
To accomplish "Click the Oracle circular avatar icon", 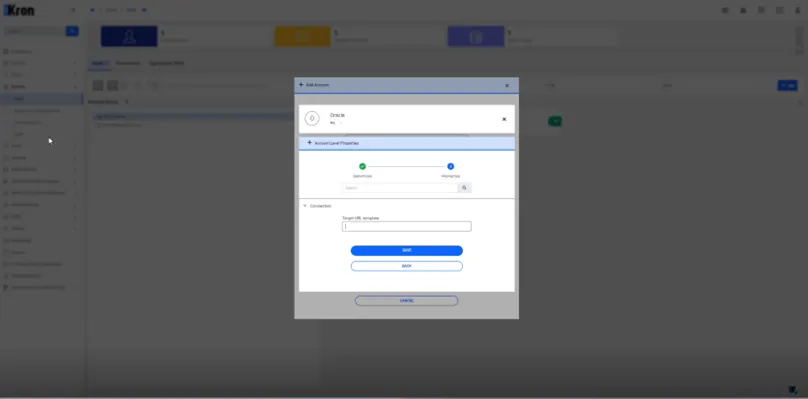I will (x=312, y=119).
